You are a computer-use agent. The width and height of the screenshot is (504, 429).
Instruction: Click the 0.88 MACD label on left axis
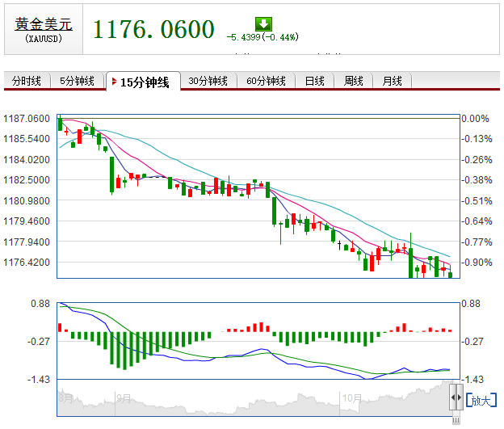(x=40, y=304)
